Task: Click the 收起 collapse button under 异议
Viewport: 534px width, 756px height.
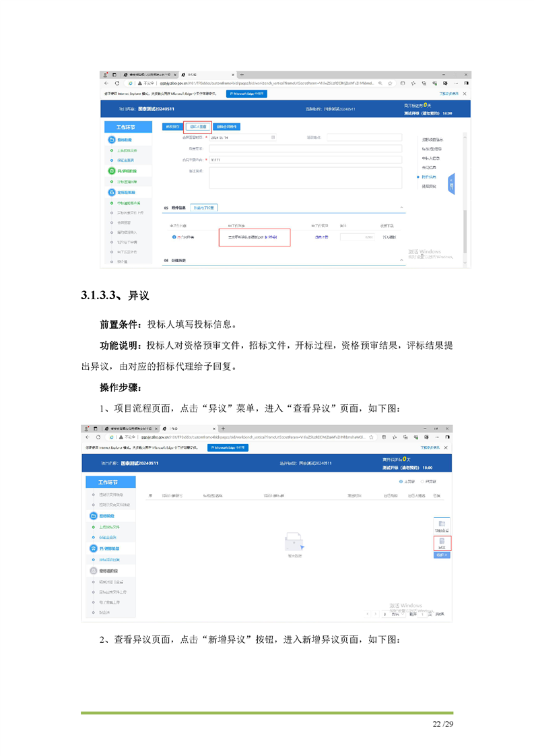Action: point(442,555)
